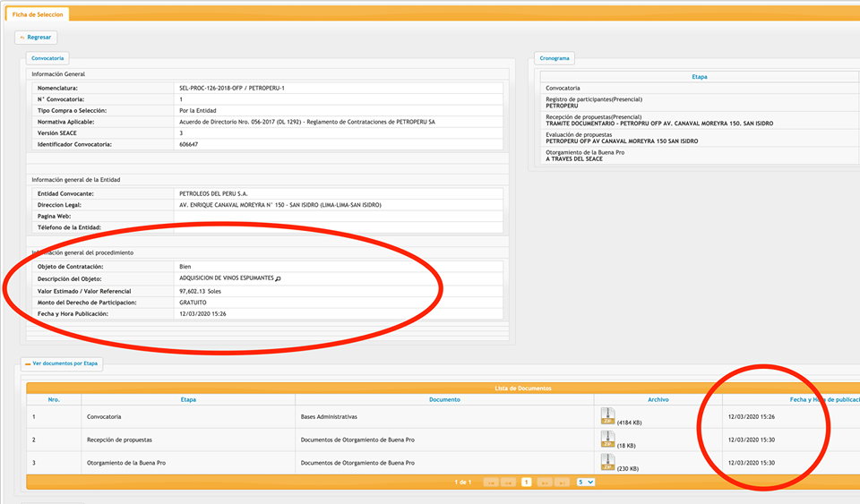Collapse the Ver documentos por Etapa section
Viewport: 860px width, 504px height.
click(62, 363)
